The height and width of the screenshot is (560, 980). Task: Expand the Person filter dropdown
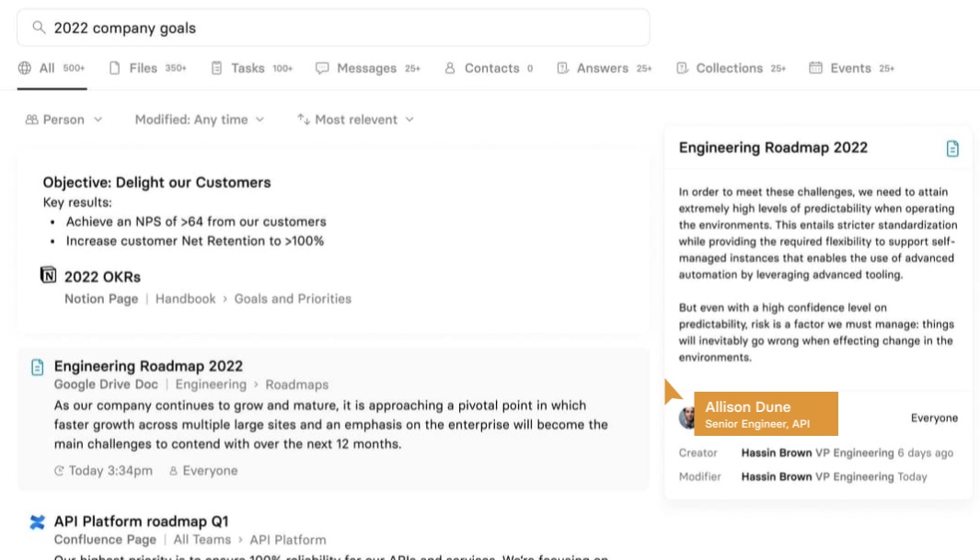click(x=63, y=120)
